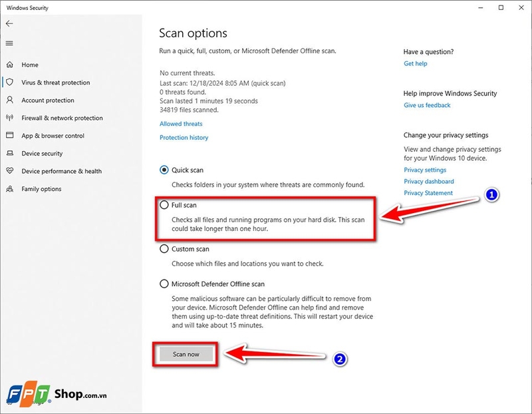Open the Privacy dashboard link
Screen dimensions: 532x414
[x=429, y=182]
